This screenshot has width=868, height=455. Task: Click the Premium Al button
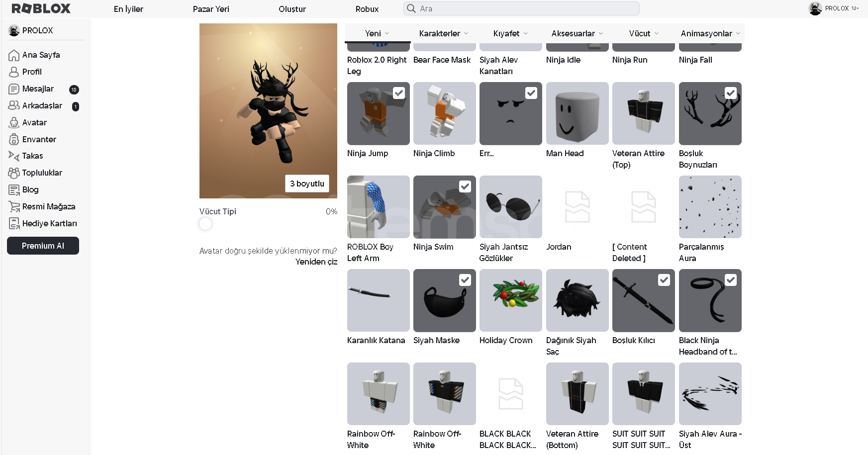click(x=43, y=246)
